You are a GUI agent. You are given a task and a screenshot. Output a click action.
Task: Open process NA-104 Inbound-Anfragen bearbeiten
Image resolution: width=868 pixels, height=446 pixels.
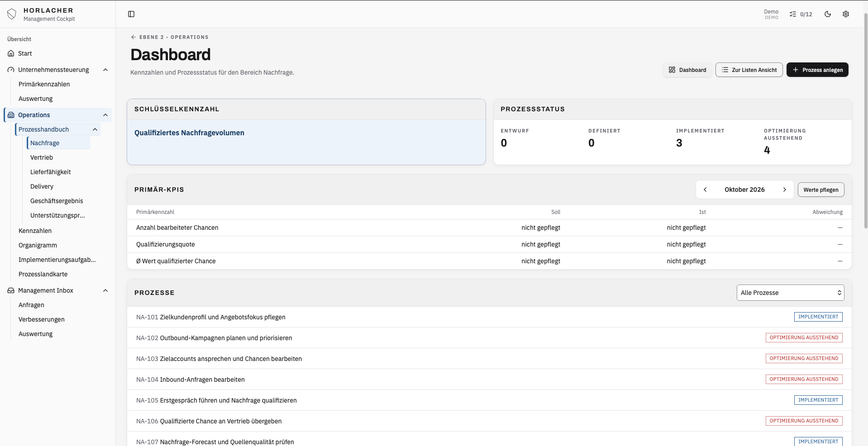[x=489, y=380]
